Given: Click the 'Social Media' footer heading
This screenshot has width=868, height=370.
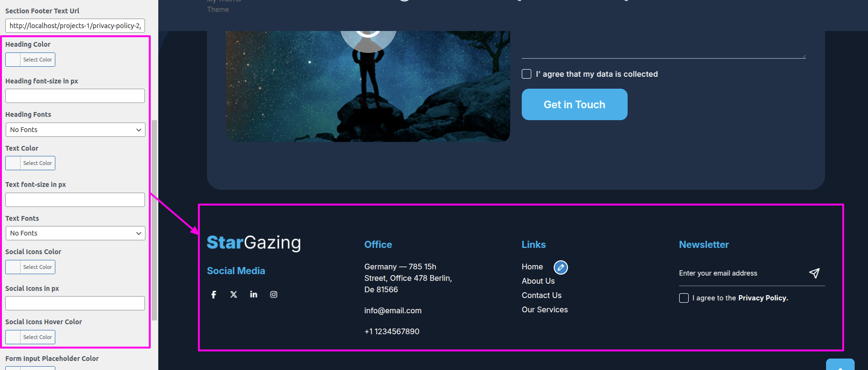Looking at the screenshot, I should tap(236, 271).
